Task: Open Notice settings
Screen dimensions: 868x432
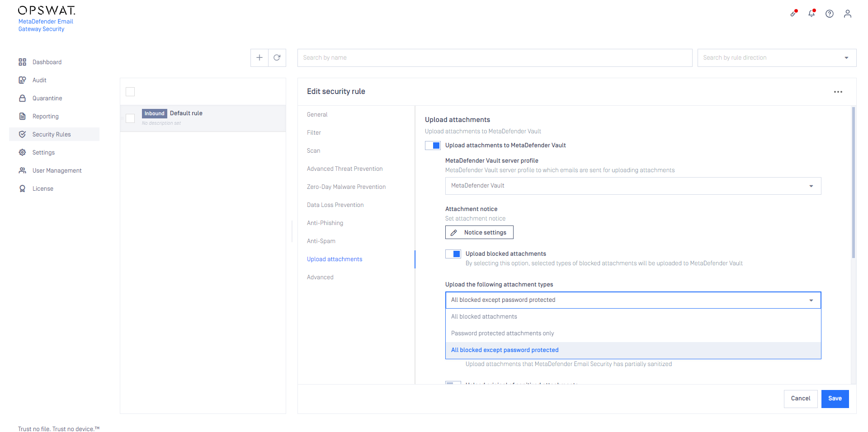Action: (479, 232)
